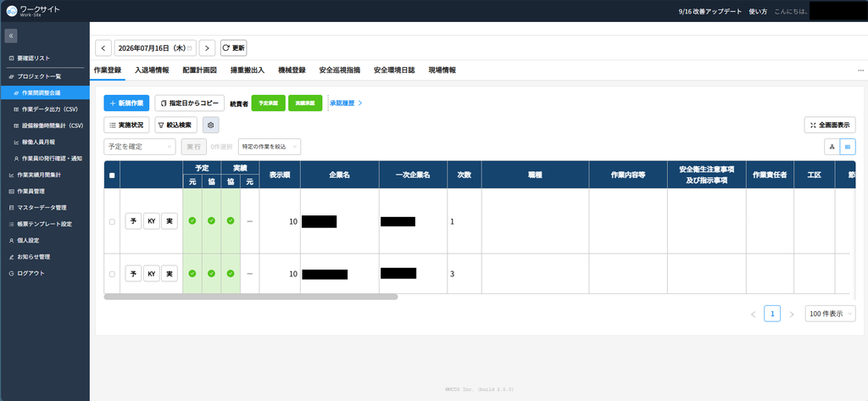Click the 実 button in the first row
This screenshot has width=868, height=401.
(x=170, y=221)
